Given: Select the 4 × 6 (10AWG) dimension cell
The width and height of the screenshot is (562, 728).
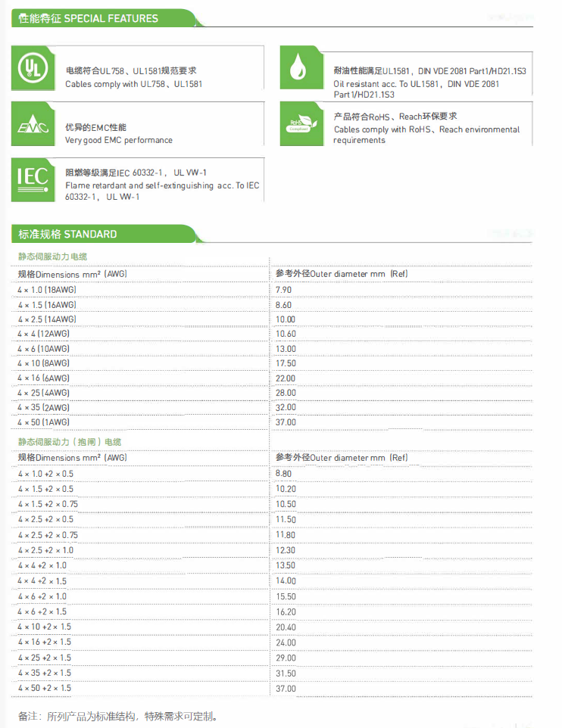Looking at the screenshot, I should point(44,349).
